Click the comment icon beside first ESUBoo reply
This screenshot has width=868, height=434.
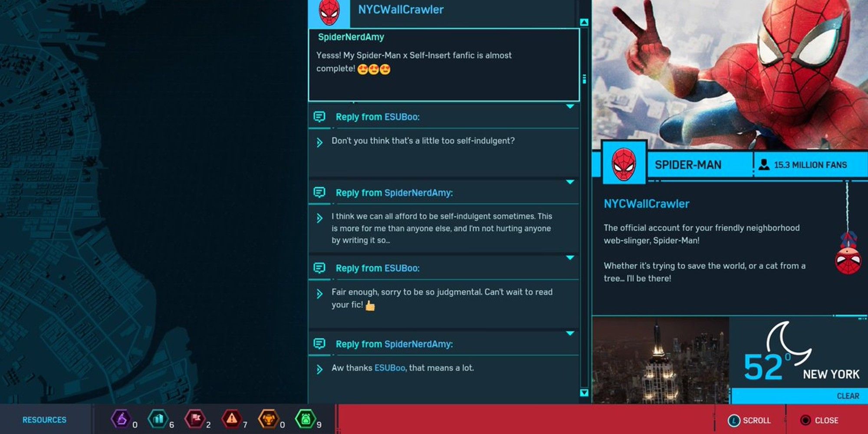tap(319, 117)
